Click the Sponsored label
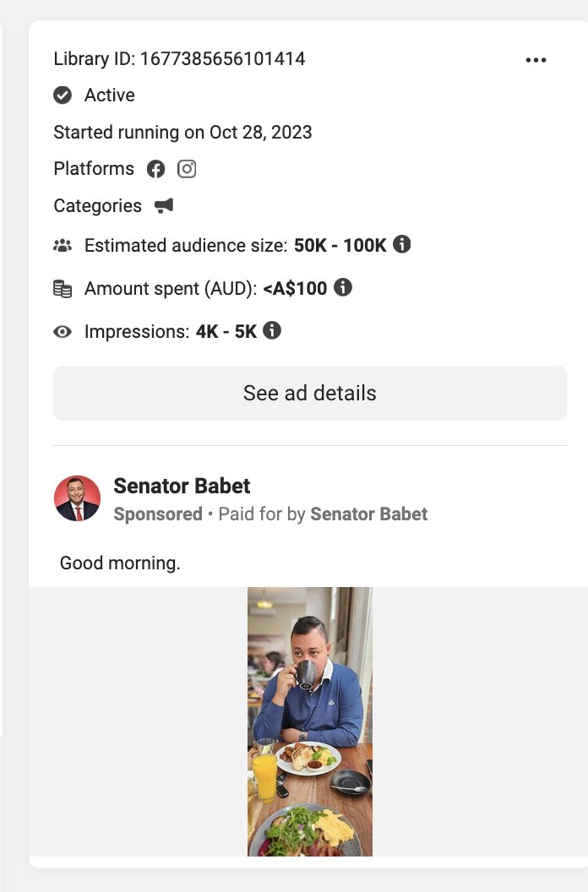The height and width of the screenshot is (892, 588). pos(158,514)
